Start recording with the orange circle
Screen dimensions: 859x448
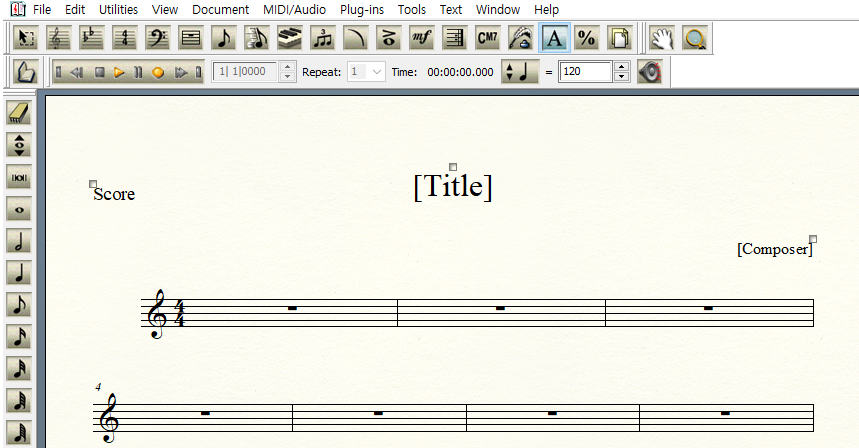[158, 72]
